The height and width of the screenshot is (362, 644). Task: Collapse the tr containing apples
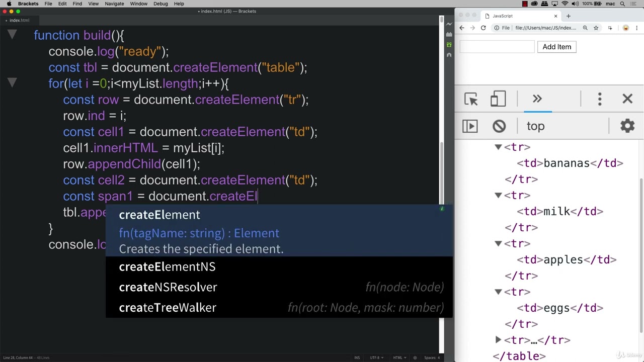coord(498,243)
